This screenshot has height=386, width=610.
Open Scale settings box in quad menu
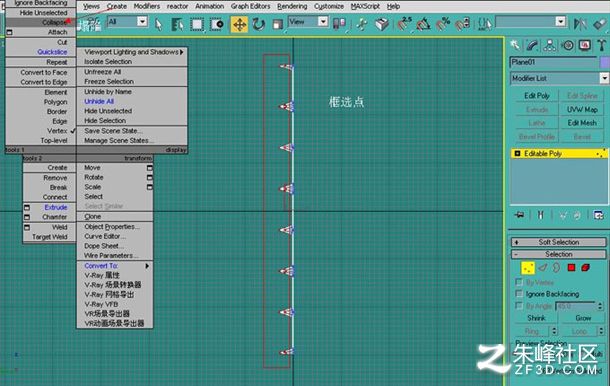149,187
